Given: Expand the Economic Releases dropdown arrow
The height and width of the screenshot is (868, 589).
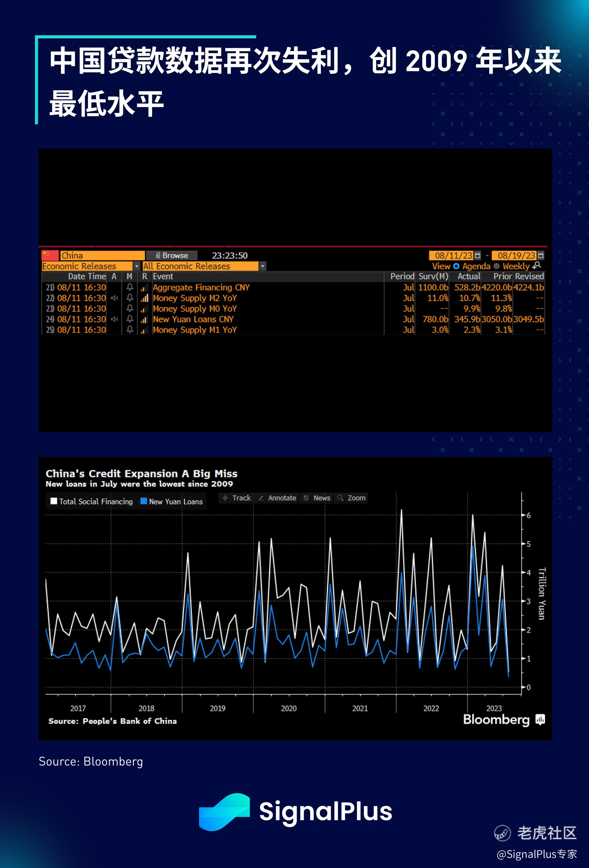Looking at the screenshot, I should [137, 266].
